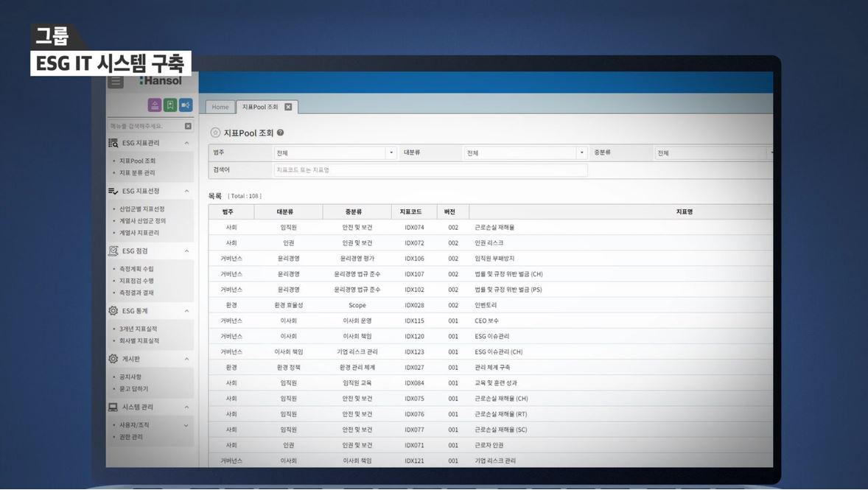The height and width of the screenshot is (490, 868).
Task: Click the ESG 점검 section icon
Action: [x=113, y=251]
